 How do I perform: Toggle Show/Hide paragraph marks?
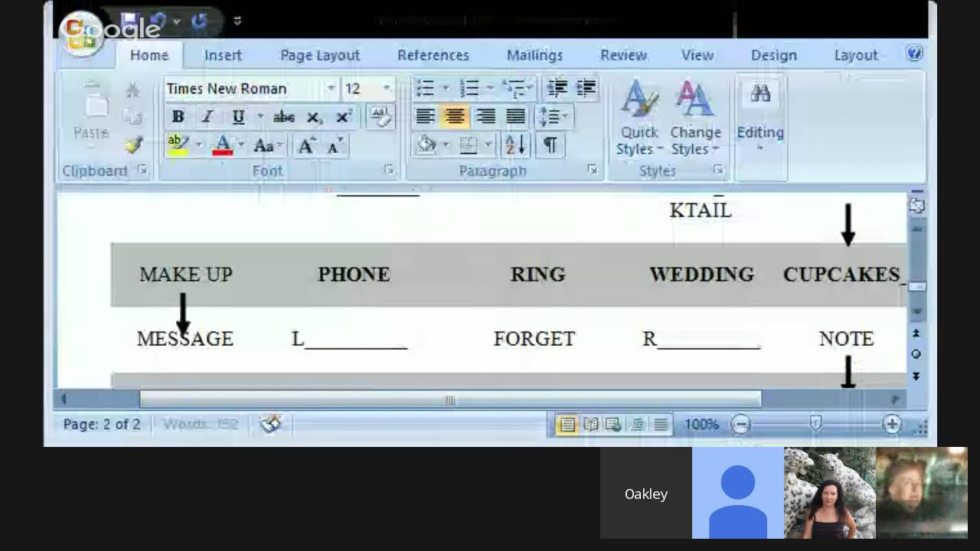550,145
